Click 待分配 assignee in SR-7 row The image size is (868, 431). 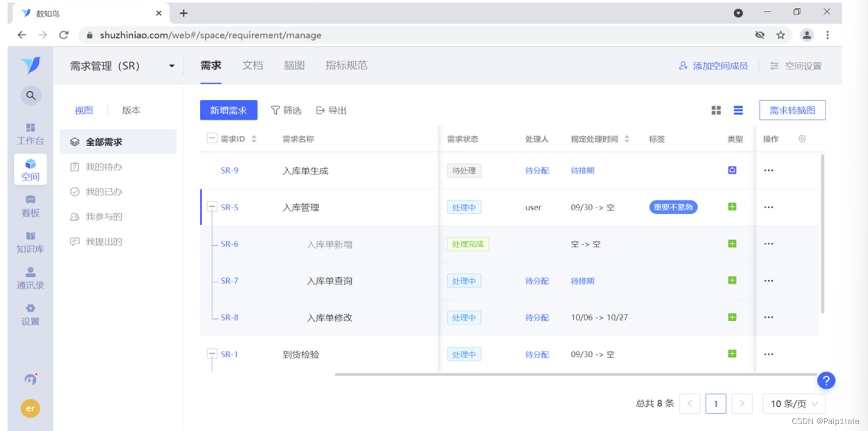click(537, 281)
